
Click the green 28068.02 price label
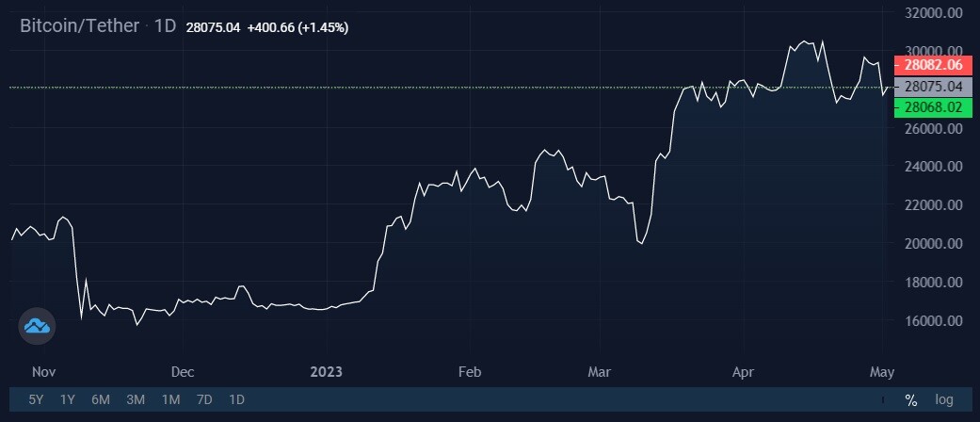(933, 107)
